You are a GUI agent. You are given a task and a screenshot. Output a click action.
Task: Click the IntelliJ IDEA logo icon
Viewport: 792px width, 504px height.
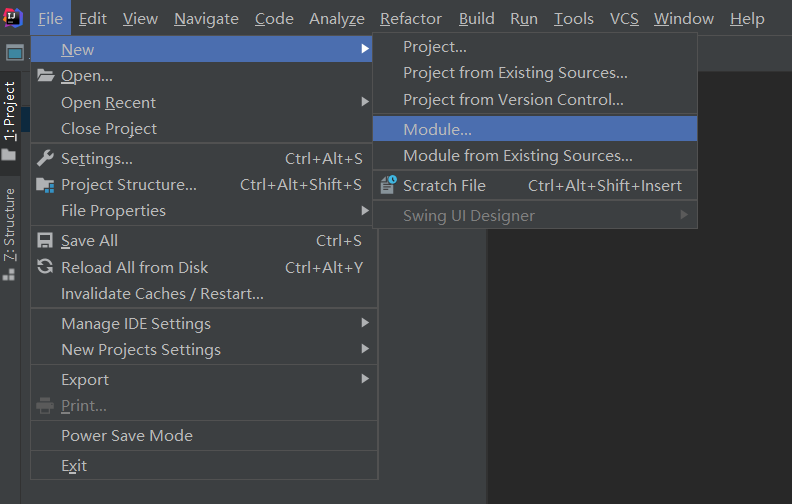pyautogui.click(x=13, y=17)
